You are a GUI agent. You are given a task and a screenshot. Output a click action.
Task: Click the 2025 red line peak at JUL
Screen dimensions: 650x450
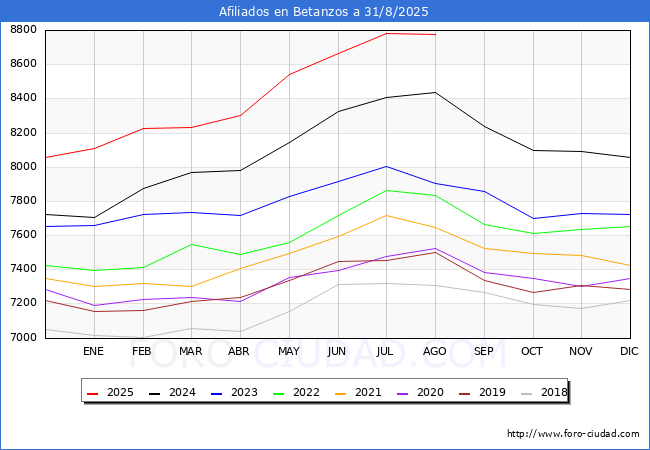(386, 33)
